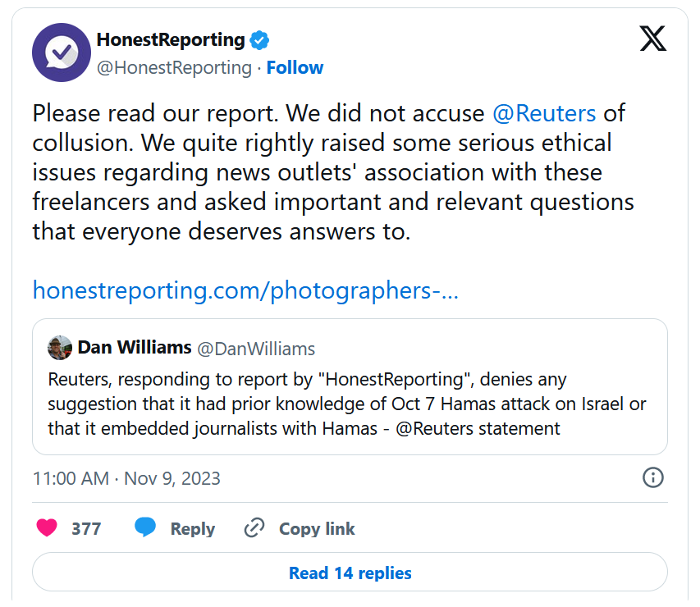Click the HonestReporting display name
This screenshot has width=700, height=607.
coord(171,40)
